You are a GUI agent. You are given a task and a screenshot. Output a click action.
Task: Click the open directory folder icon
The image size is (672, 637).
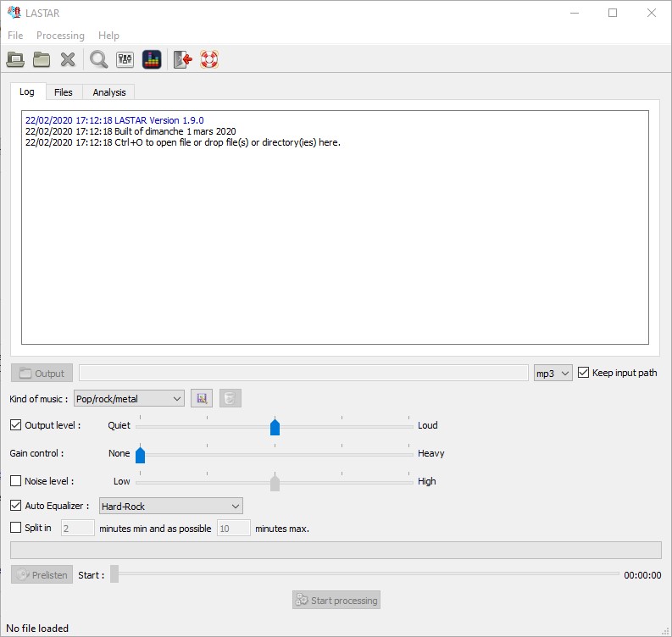pyautogui.click(x=42, y=59)
